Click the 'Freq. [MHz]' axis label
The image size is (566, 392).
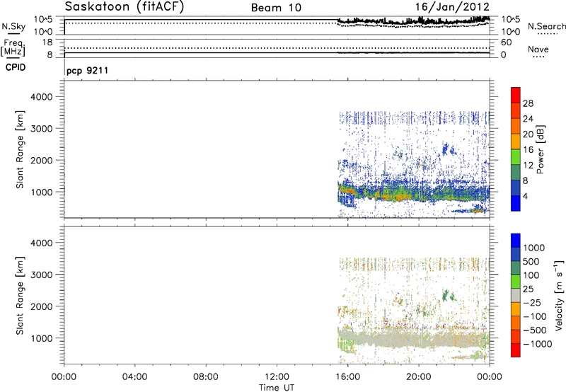pyautogui.click(x=13, y=47)
